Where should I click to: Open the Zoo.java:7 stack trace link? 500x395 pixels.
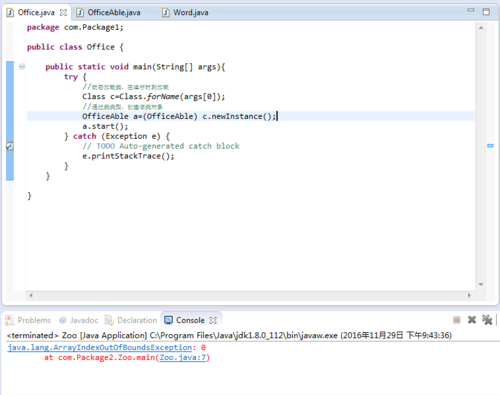[x=183, y=358]
